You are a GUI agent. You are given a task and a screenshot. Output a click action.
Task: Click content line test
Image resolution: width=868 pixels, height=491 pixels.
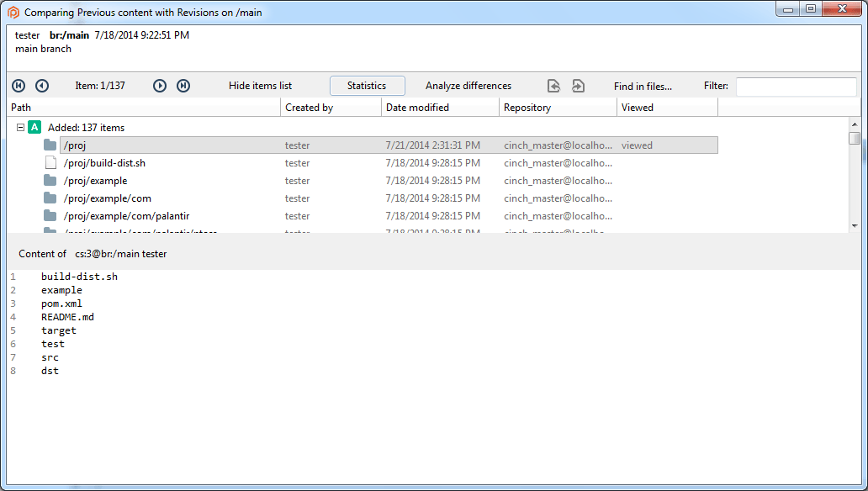(53, 344)
